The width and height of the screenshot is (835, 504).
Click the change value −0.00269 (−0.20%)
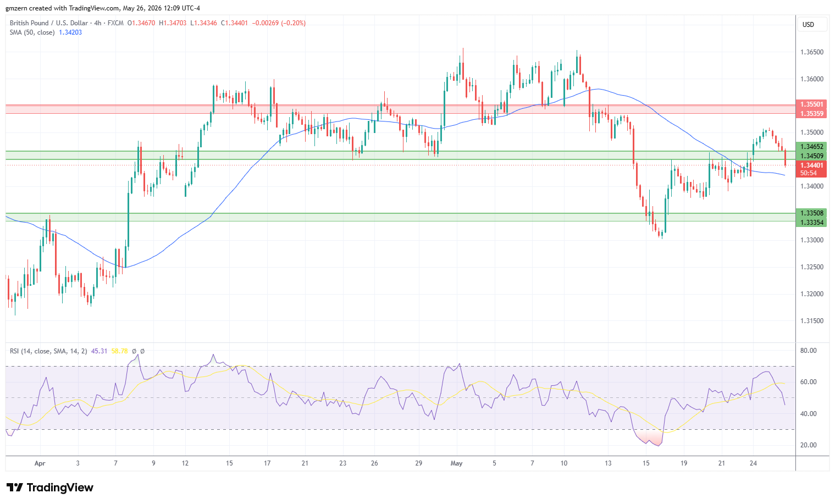[279, 23]
